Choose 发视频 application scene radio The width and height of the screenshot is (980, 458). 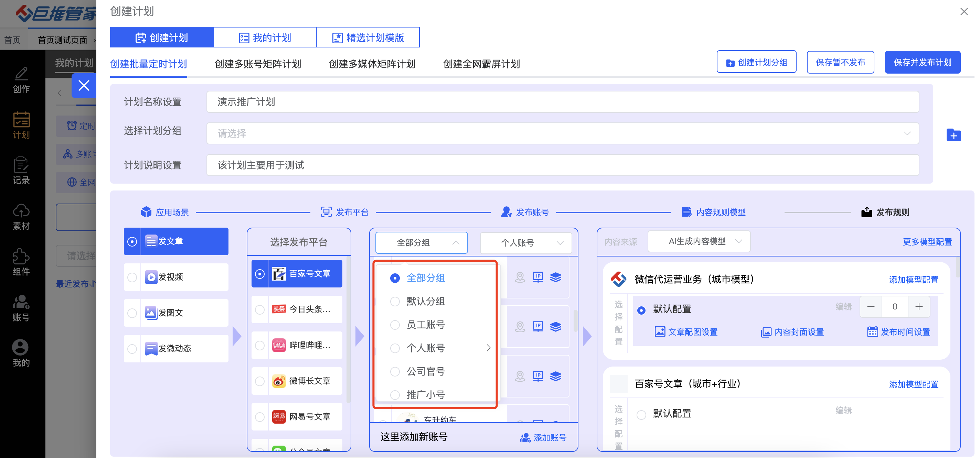click(x=132, y=277)
